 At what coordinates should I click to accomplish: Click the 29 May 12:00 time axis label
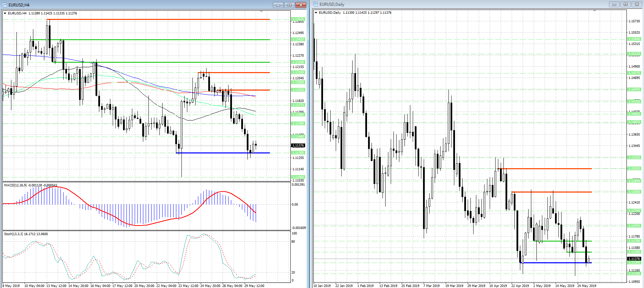tap(254, 286)
